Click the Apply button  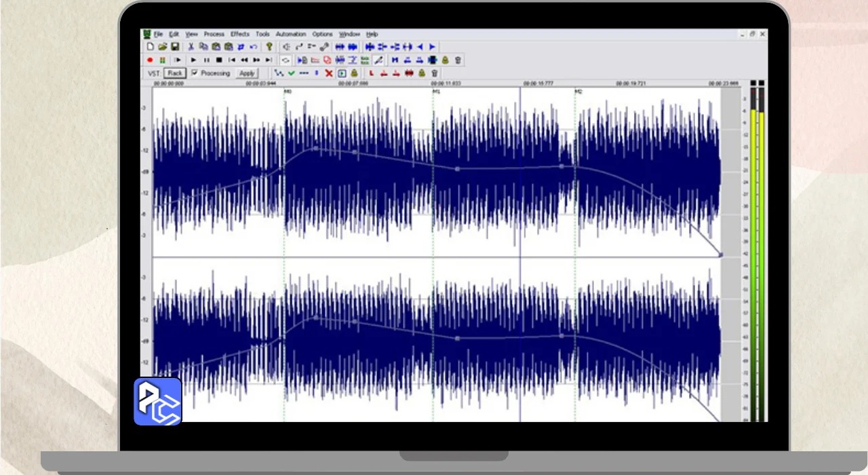tap(247, 73)
